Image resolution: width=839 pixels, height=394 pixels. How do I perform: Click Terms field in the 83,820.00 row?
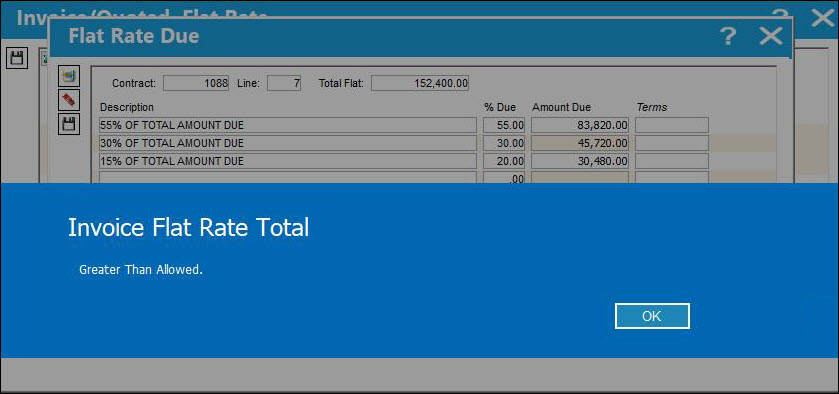[672, 125]
